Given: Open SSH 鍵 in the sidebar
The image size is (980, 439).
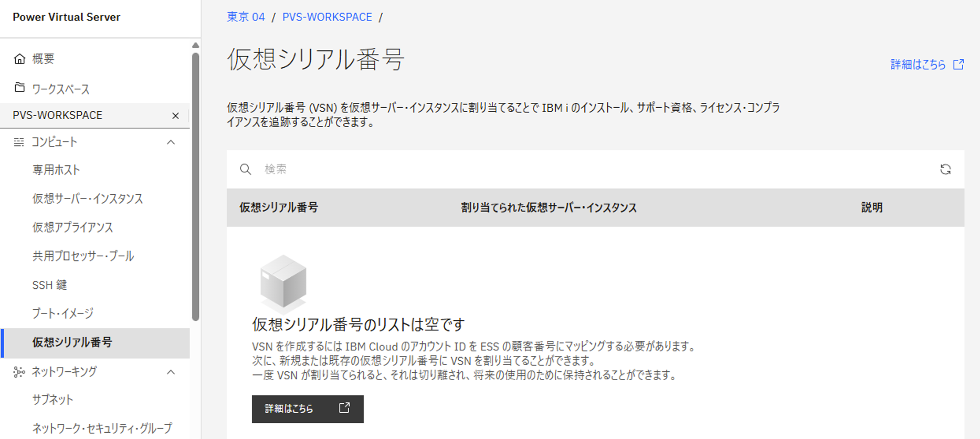Looking at the screenshot, I should coord(50,285).
